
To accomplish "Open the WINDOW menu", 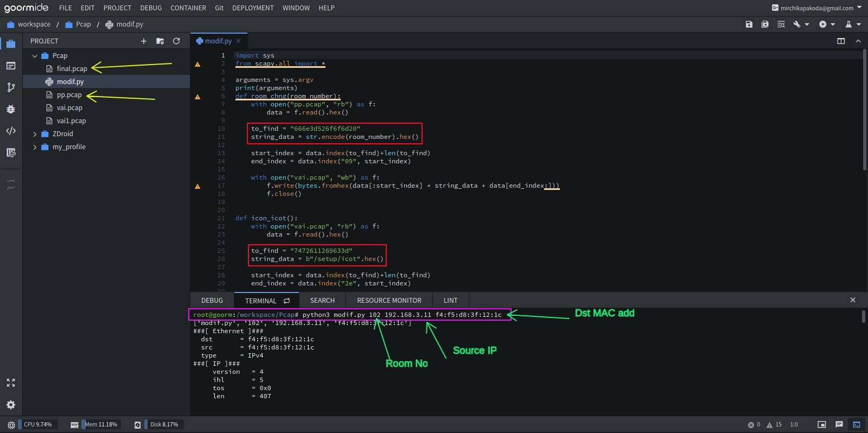I will pyautogui.click(x=296, y=8).
